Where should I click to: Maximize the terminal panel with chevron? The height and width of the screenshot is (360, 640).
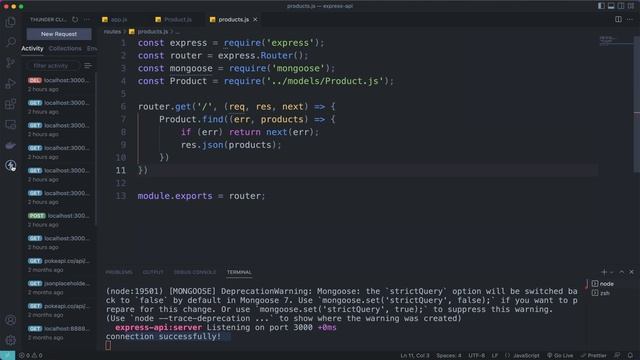(622, 272)
